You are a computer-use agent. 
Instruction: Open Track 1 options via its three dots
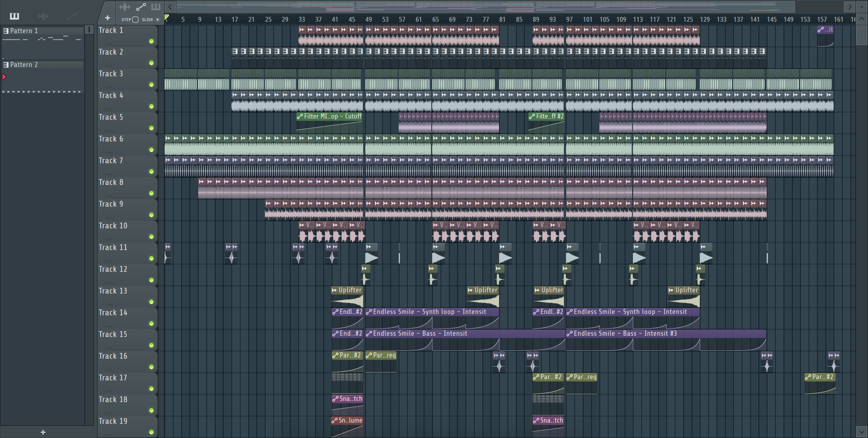coord(108,44)
